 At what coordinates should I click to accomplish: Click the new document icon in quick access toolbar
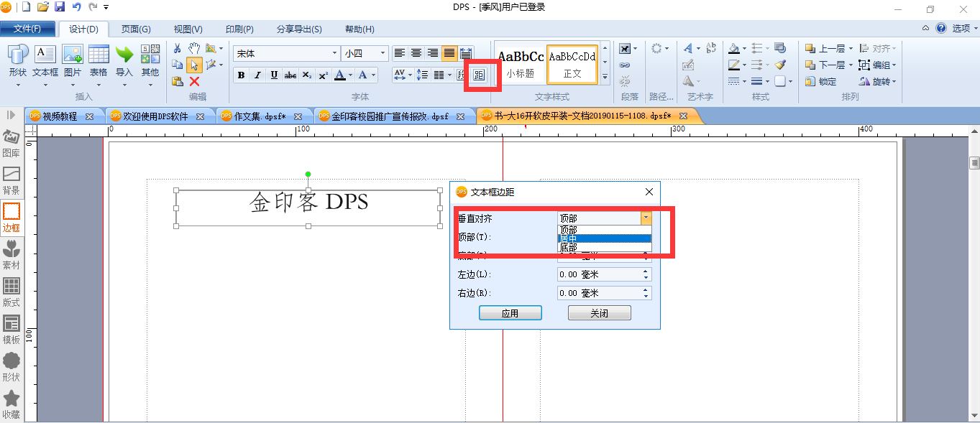[27, 7]
